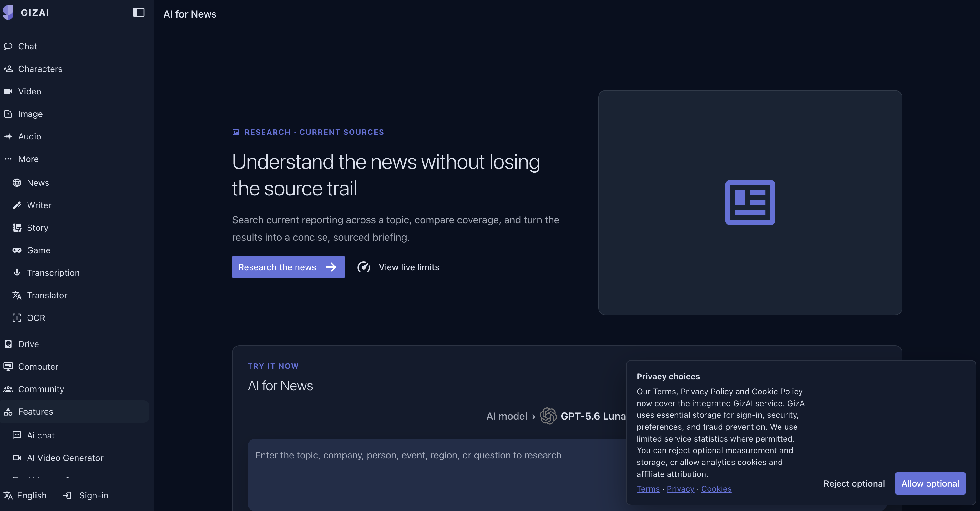Click the Story book icon
980x511 pixels.
click(17, 228)
